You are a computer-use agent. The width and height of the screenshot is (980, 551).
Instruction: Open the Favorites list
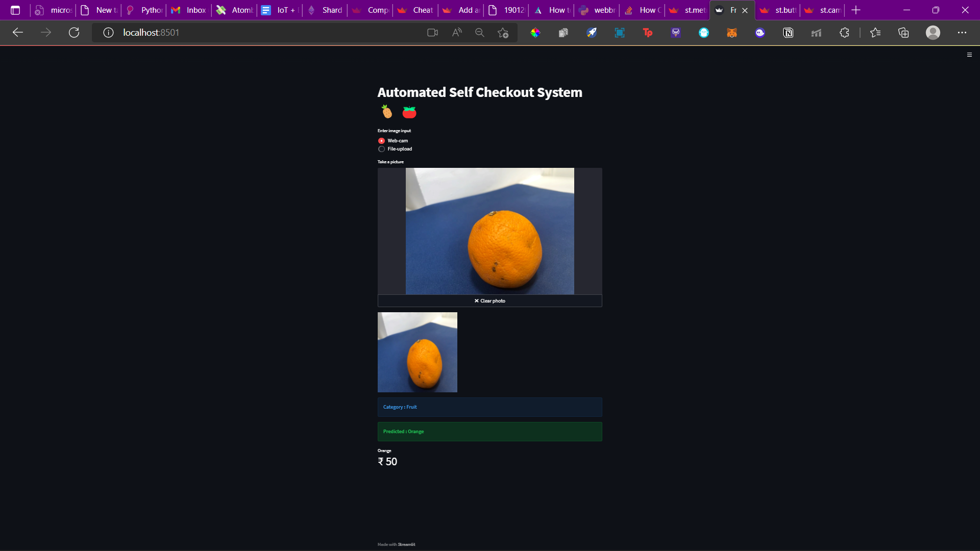[875, 32]
